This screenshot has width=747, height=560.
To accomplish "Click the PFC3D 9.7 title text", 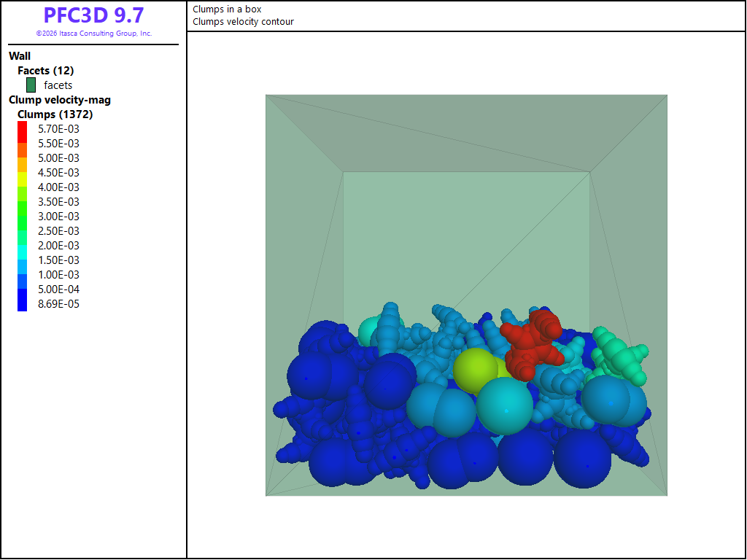I will 93,15.
